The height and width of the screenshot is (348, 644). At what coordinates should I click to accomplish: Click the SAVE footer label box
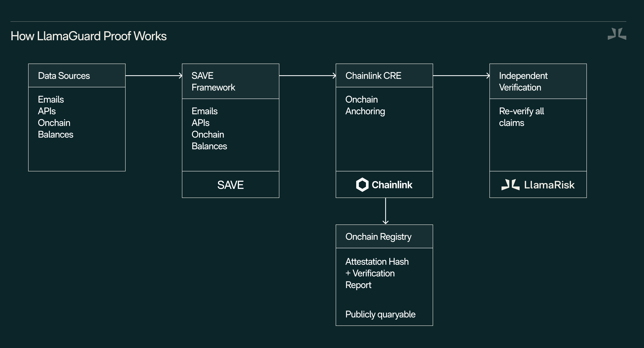[230, 185]
